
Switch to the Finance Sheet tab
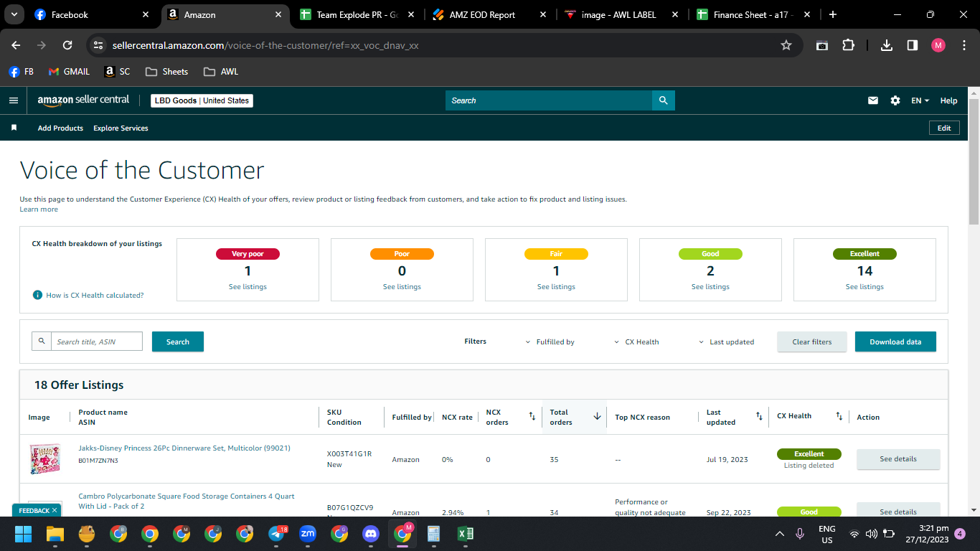[753, 14]
